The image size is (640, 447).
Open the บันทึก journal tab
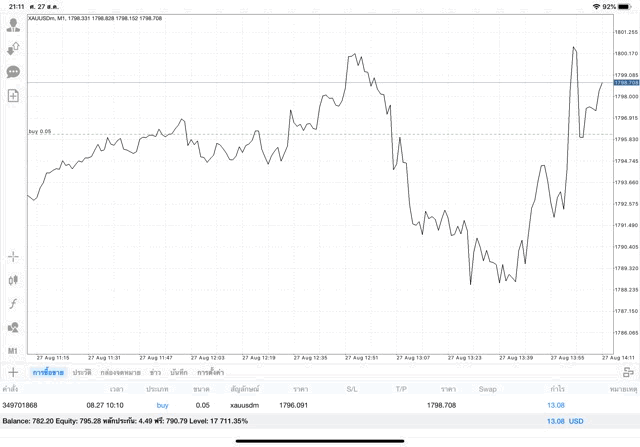(179, 372)
